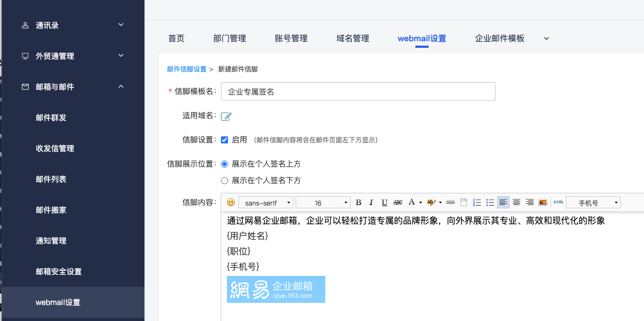Apply strikethrough with the ABC icon
Viewport: 644px width, 321px height.
pyautogui.click(x=398, y=202)
